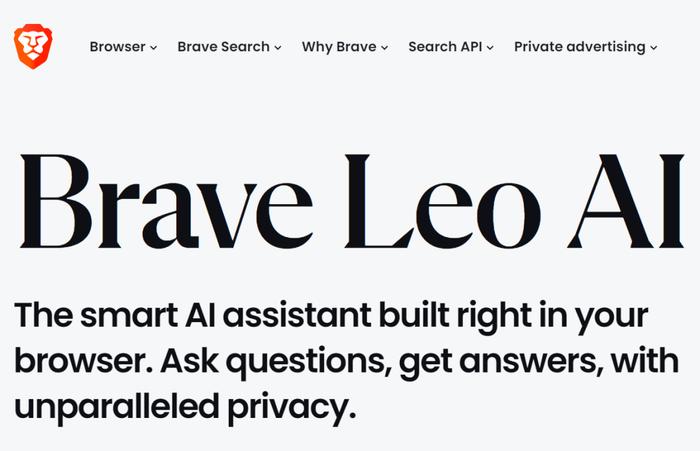The width and height of the screenshot is (700, 451).
Task: Expand the Private advertising chevron arrow
Action: tap(654, 47)
